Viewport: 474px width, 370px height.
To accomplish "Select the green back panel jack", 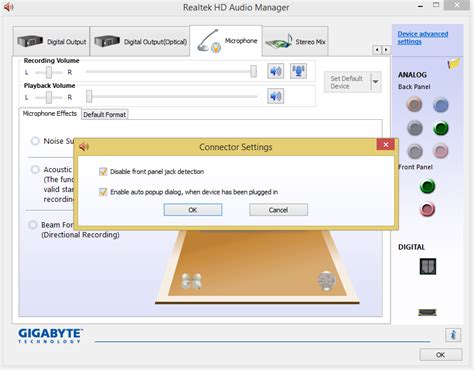I will (441, 128).
